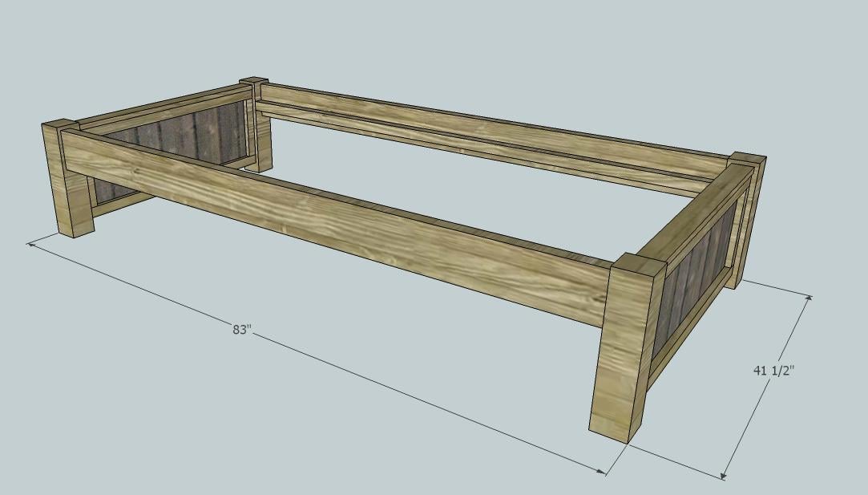The height and width of the screenshot is (495, 868).
Task: Select the 83" length dimension label
Action: [241, 329]
